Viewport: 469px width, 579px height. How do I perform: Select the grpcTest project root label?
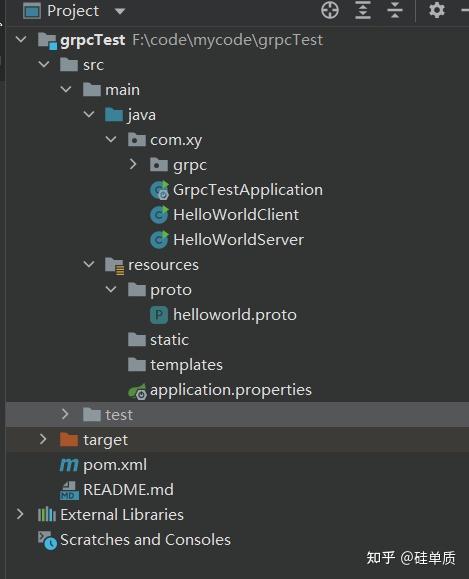click(93, 40)
